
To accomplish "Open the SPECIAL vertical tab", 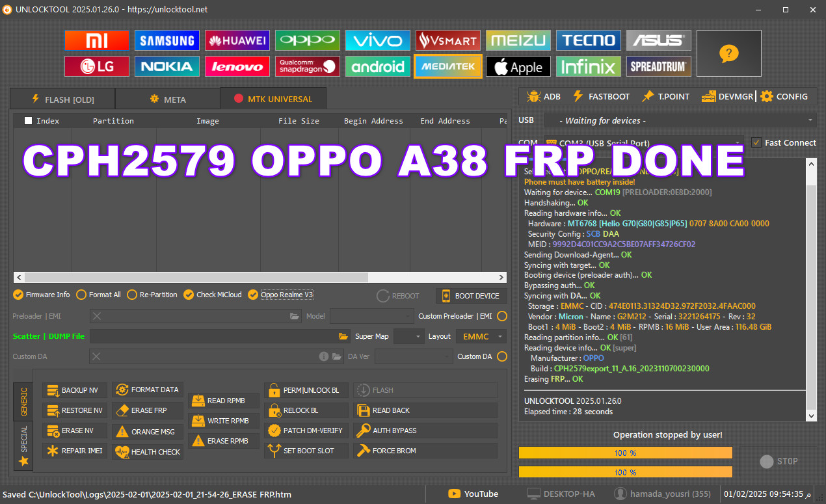I will pyautogui.click(x=24, y=445).
